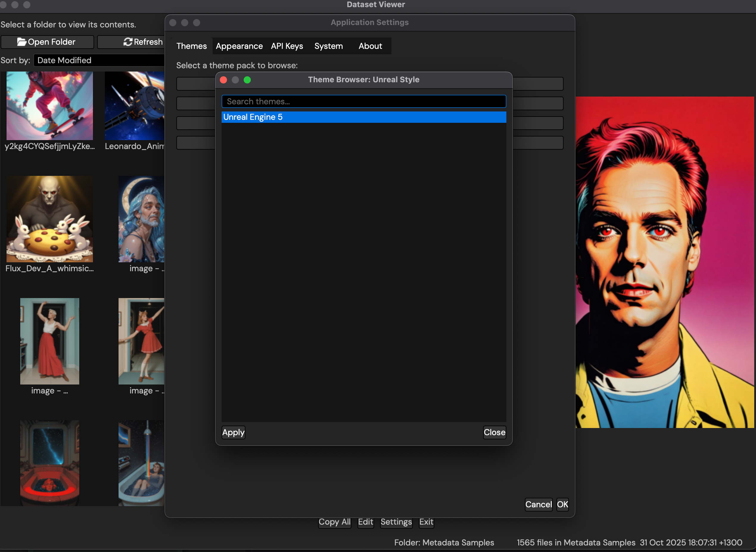The image size is (756, 552).
Task: Open the Edit option in the bottom bar
Action: click(x=365, y=522)
